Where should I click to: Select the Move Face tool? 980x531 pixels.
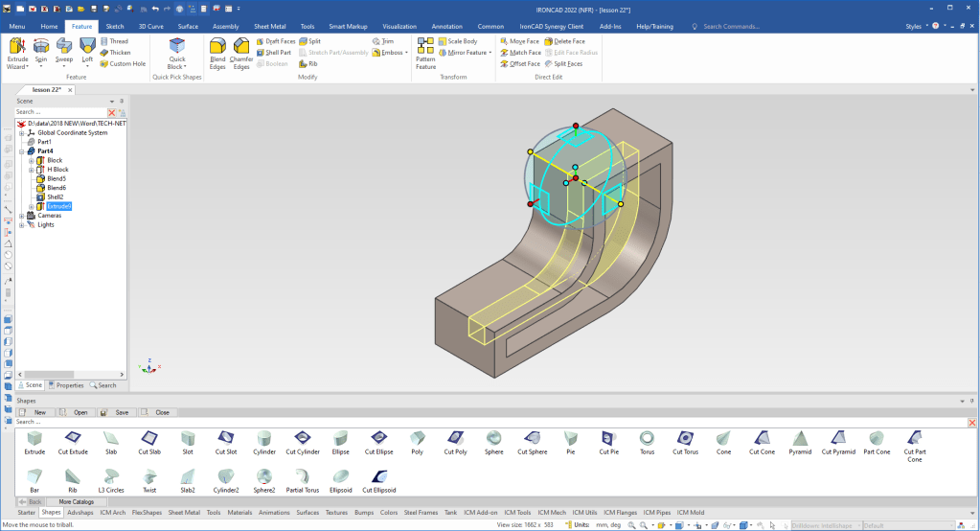(519, 41)
